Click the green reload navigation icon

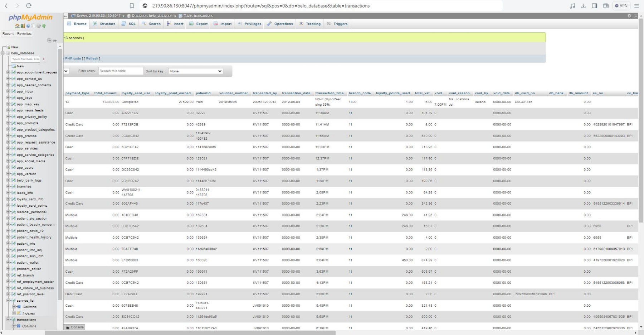pyautogui.click(x=44, y=26)
